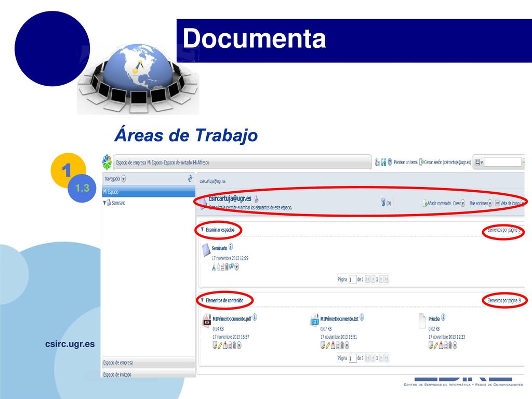Click the copy icon under Seminario
The image size is (532, 399).
coord(218,267)
